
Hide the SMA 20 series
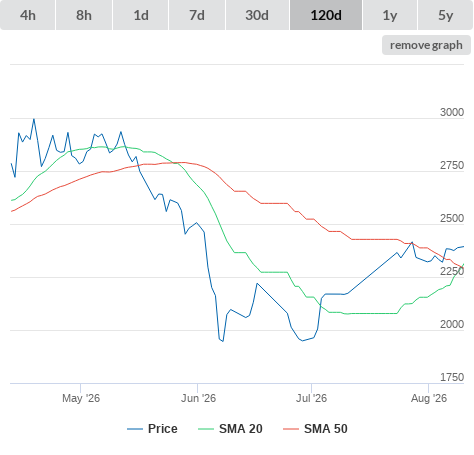coord(230,429)
